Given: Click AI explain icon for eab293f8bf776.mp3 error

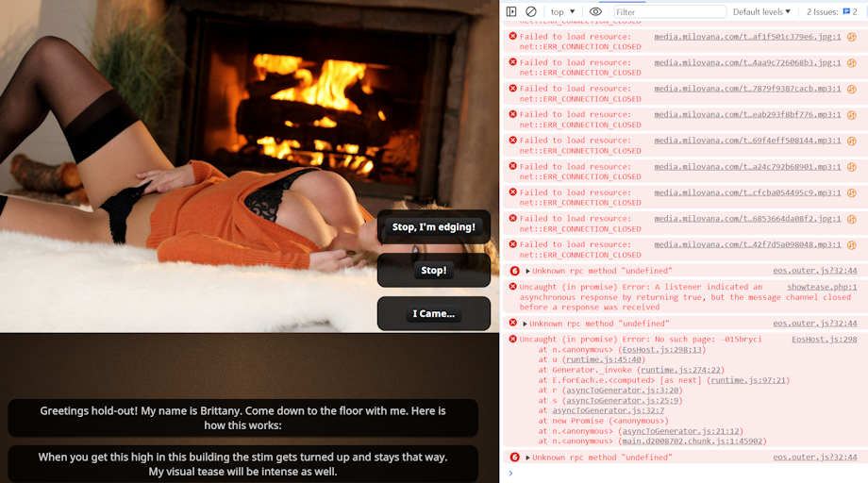Looking at the screenshot, I should click(x=852, y=115).
